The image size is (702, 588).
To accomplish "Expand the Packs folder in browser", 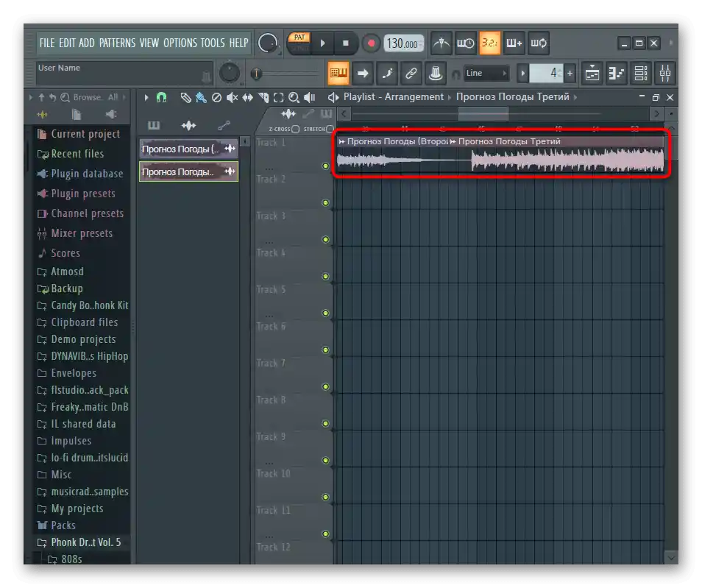I will coord(63,525).
